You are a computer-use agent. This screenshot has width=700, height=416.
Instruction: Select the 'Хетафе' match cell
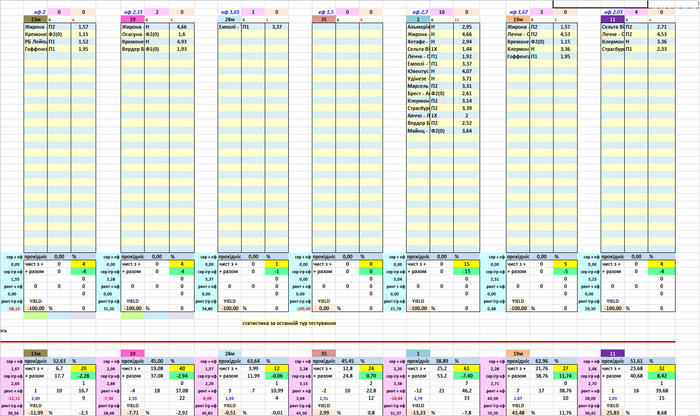click(x=418, y=42)
